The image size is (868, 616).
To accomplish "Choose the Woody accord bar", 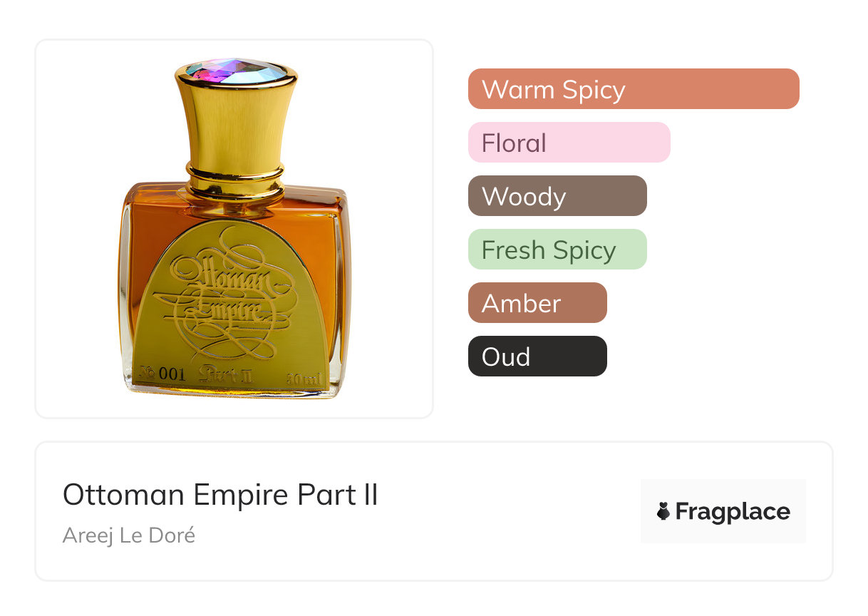I will pos(557,196).
